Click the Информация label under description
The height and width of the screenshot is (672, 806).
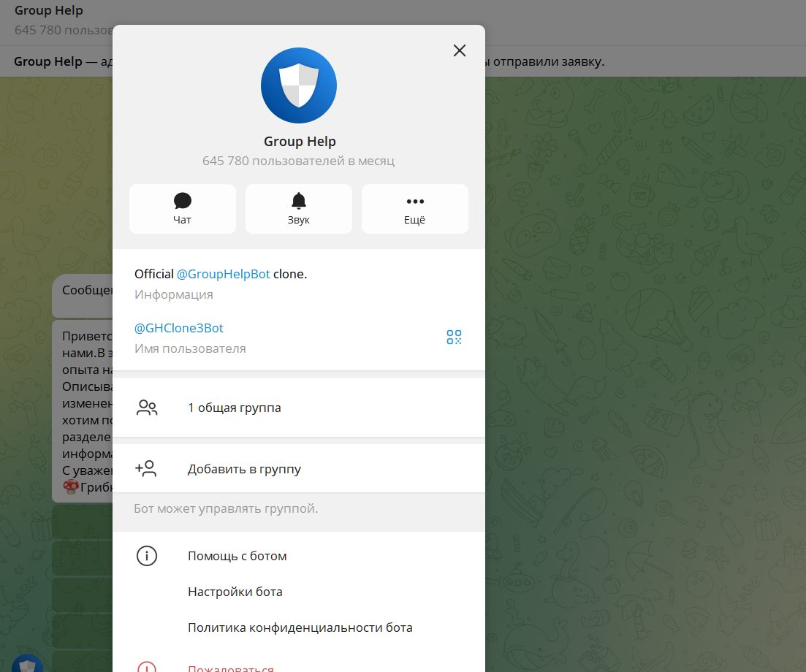click(174, 294)
